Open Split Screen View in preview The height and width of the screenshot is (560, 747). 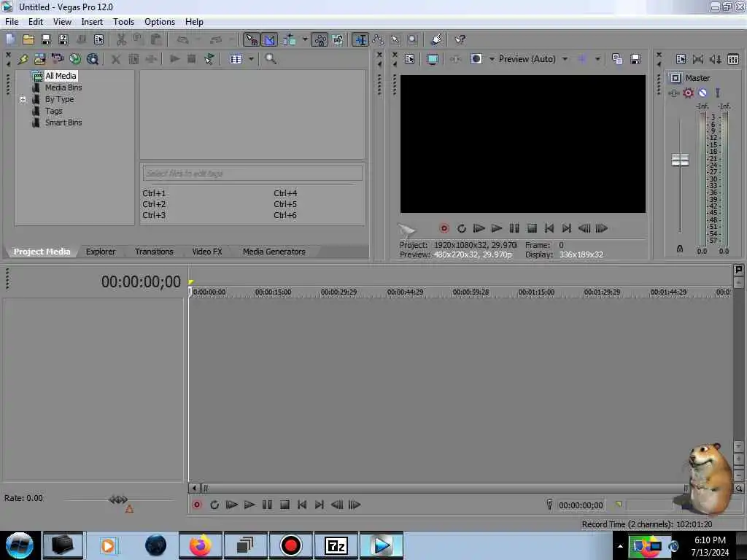point(476,59)
